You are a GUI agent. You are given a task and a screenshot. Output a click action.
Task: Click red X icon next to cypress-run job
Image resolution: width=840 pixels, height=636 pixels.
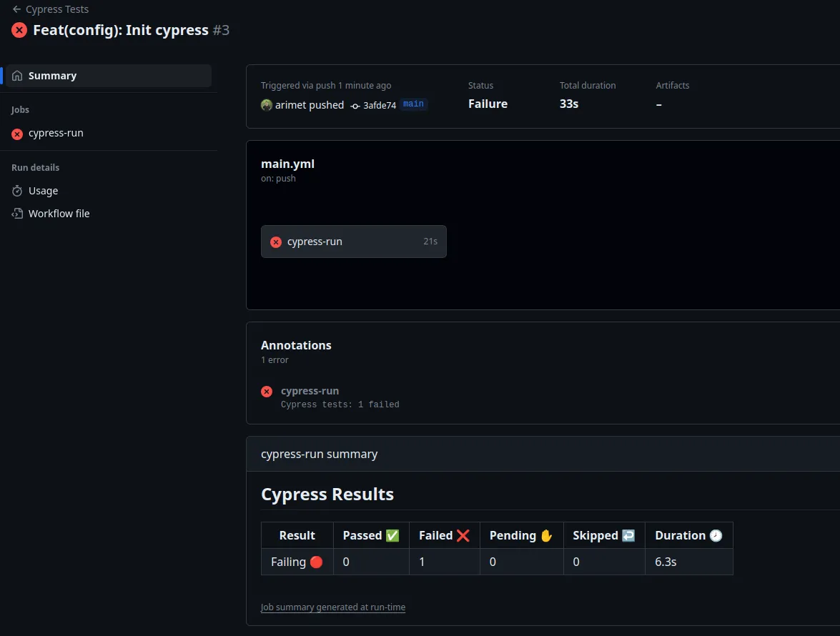16,134
